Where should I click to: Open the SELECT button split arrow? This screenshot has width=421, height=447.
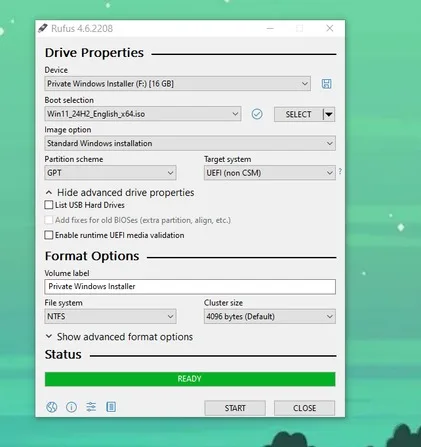(x=329, y=114)
